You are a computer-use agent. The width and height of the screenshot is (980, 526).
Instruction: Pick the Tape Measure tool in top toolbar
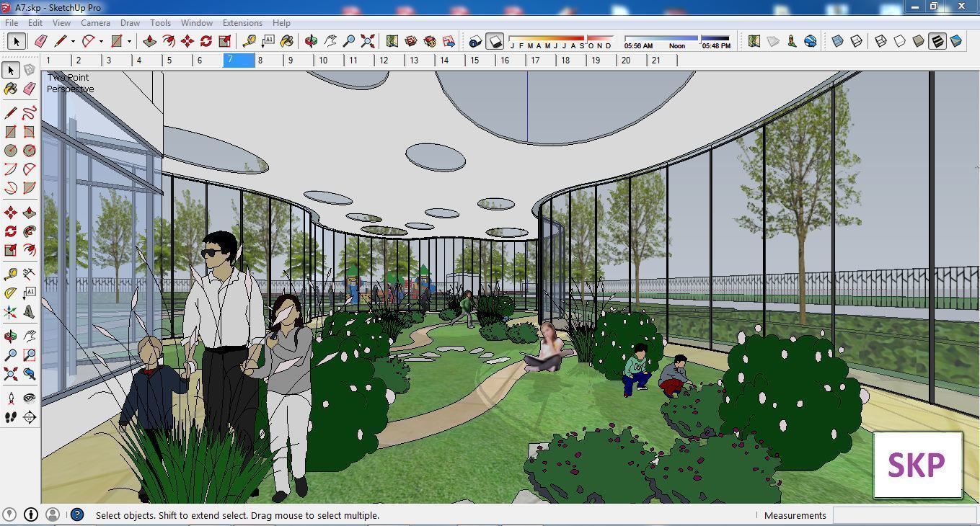(x=250, y=41)
